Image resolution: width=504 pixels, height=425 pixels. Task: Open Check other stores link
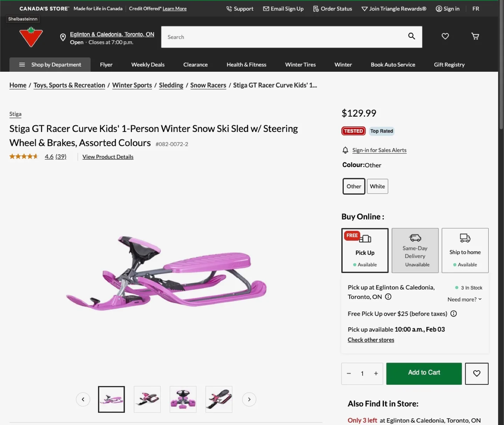[371, 340]
